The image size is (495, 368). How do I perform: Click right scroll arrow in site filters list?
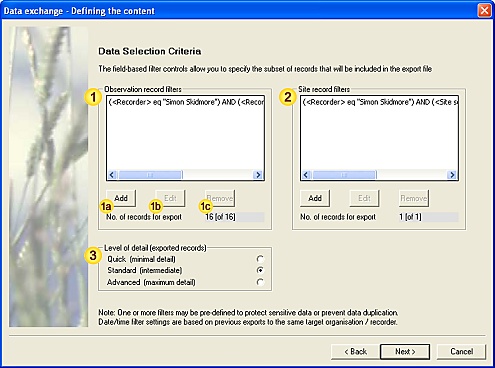coord(452,175)
